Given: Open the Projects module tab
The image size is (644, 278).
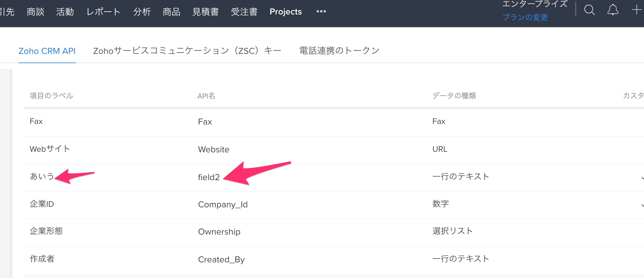Looking at the screenshot, I should pyautogui.click(x=286, y=12).
